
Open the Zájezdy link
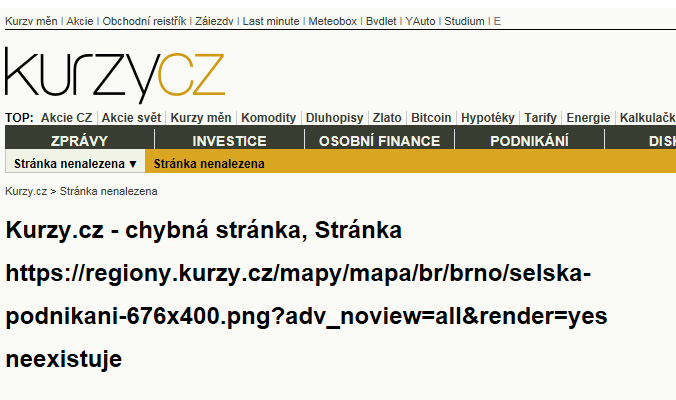click(x=214, y=21)
